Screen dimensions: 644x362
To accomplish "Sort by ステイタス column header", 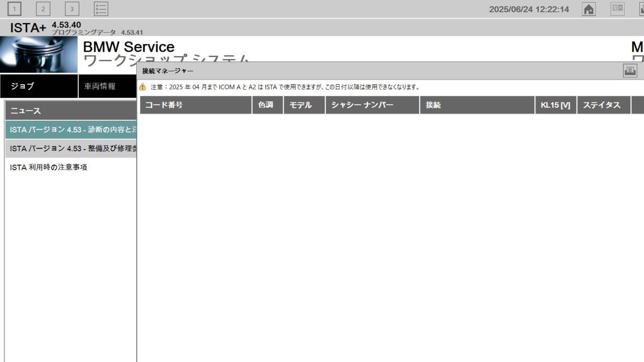I will 604,105.
